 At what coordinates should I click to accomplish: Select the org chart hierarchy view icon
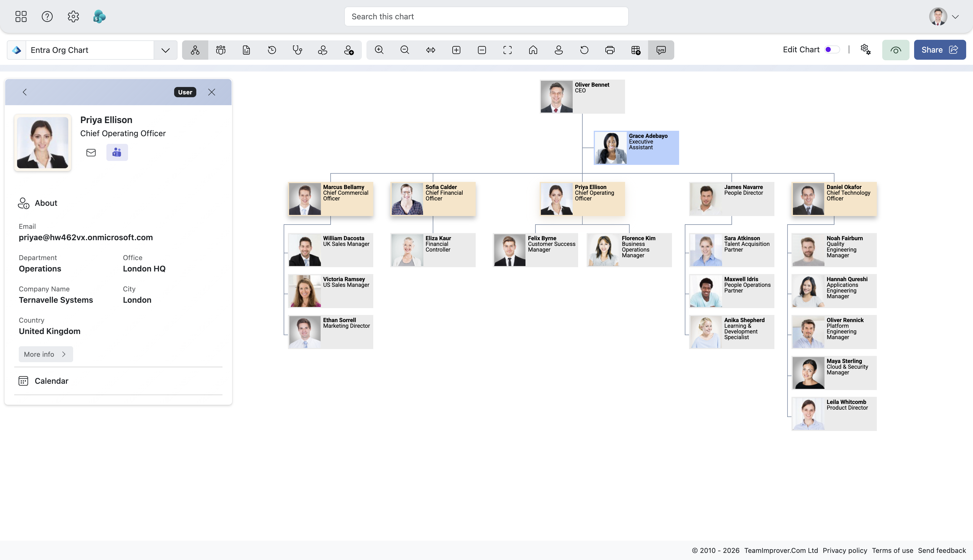point(195,50)
